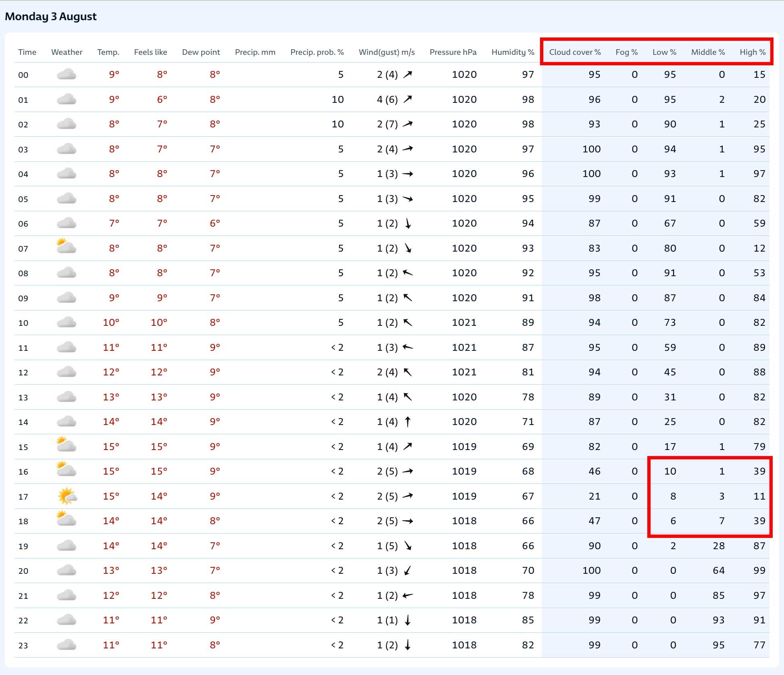Screen dimensions: 784x675
Task: Click the time label 22
Action: (x=23, y=621)
